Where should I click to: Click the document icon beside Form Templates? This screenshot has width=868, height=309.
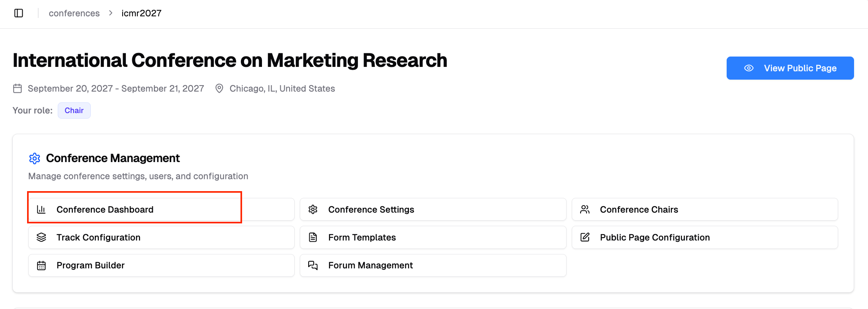tap(313, 237)
